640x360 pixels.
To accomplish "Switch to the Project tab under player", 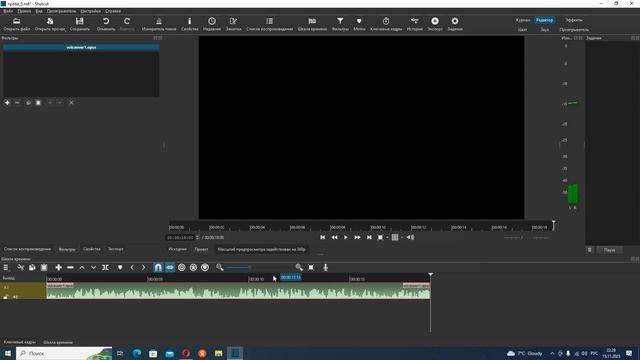I will pos(201,249).
